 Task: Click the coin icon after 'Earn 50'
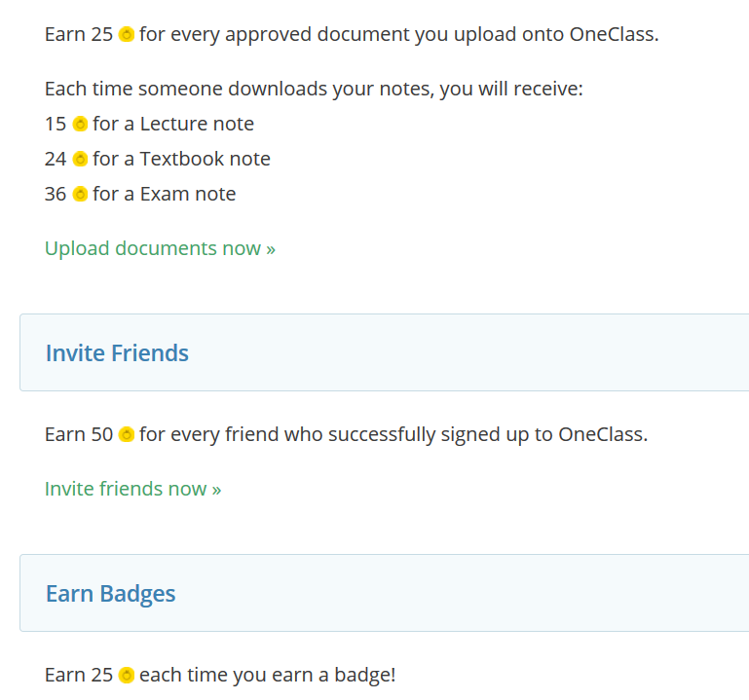(126, 434)
